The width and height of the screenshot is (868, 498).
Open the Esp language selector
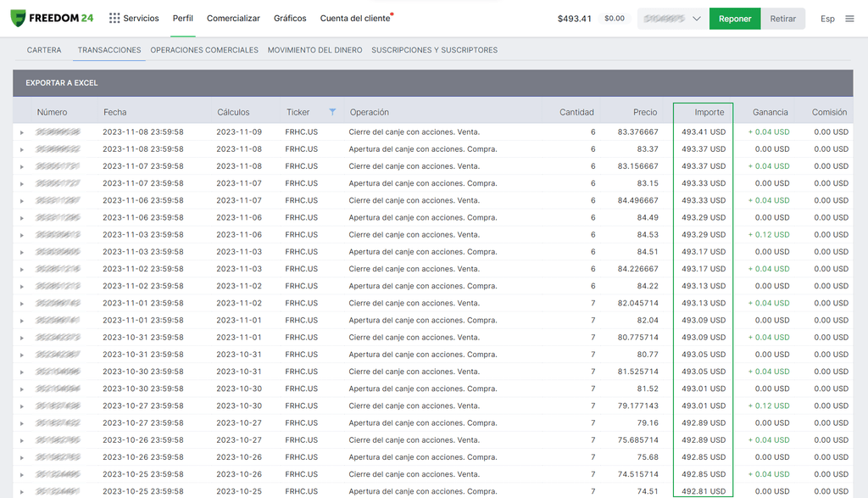point(827,18)
